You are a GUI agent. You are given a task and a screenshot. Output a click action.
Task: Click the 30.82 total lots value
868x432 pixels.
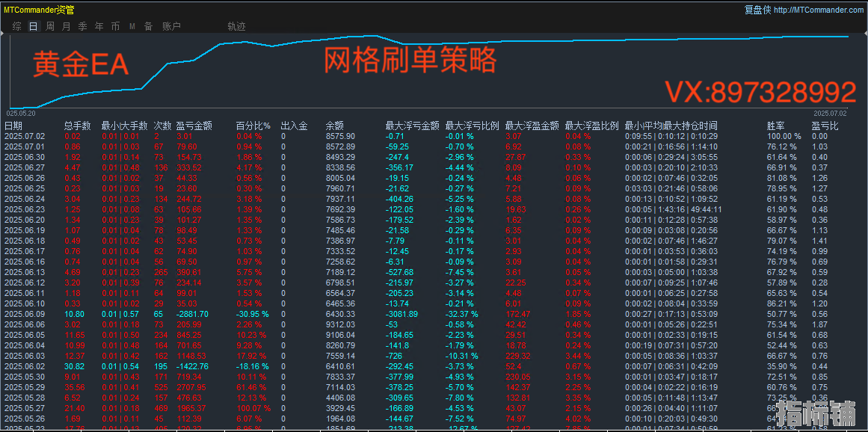(74, 366)
